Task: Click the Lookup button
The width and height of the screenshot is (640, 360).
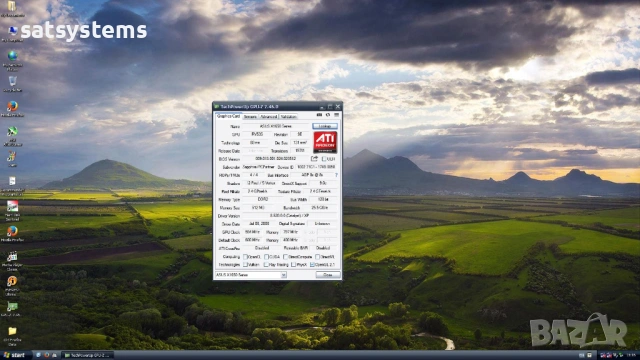Action: point(325,126)
